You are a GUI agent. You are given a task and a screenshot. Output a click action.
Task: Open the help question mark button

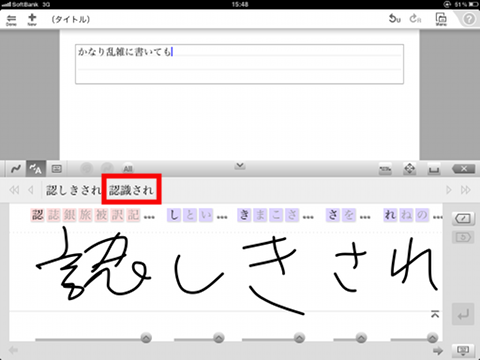point(469,19)
